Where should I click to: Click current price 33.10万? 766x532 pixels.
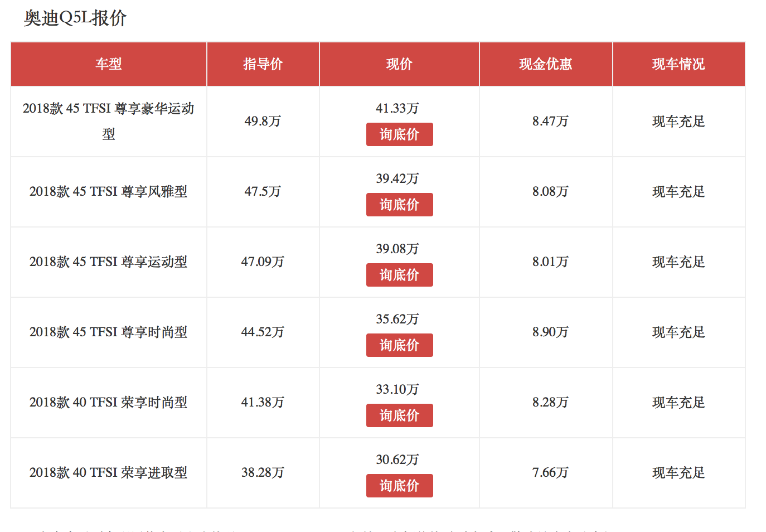point(397,389)
